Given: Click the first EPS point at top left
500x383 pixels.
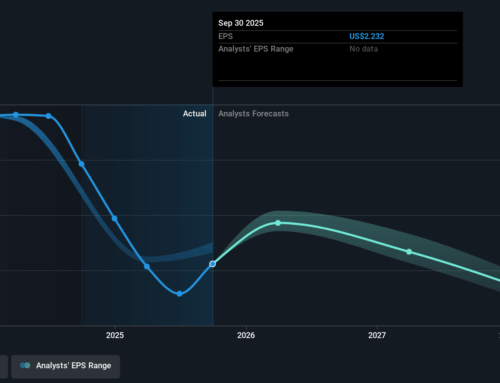Looking at the screenshot, I should click(16, 115).
